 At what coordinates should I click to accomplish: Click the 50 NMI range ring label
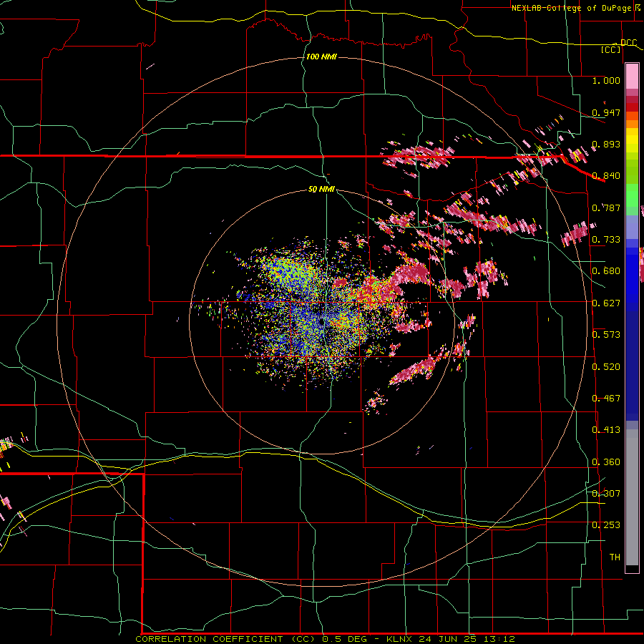(321, 189)
